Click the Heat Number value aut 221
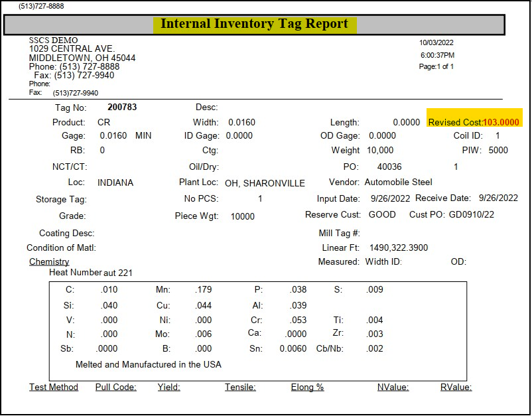The image size is (532, 418). tap(119, 273)
